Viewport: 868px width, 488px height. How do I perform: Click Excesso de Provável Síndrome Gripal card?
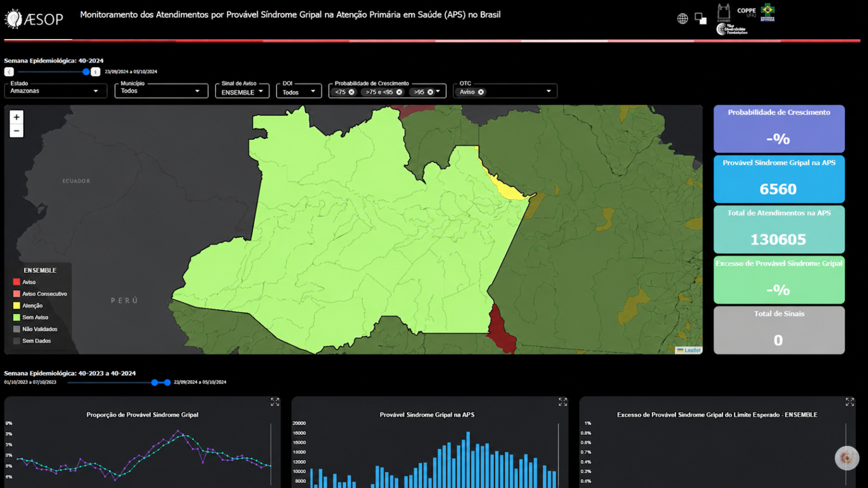point(779,280)
